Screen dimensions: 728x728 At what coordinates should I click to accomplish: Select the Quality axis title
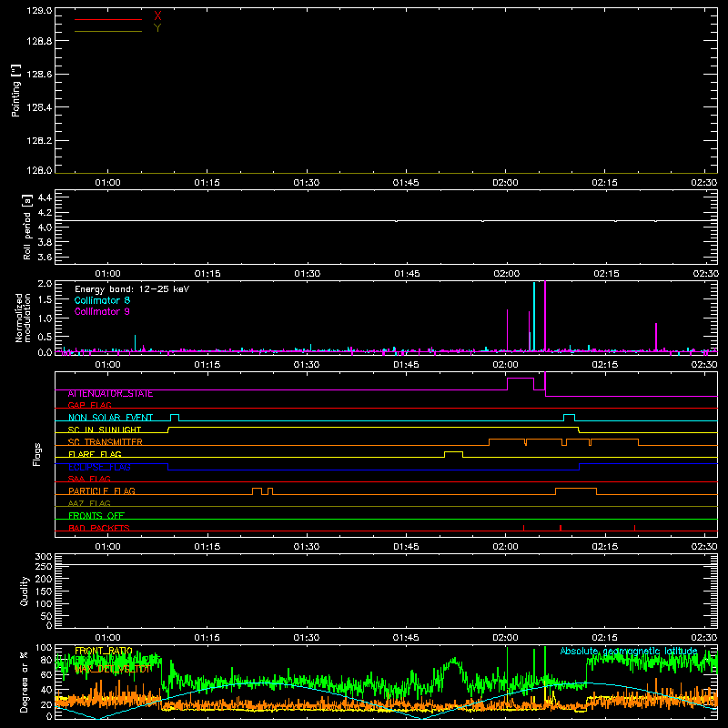25,591
